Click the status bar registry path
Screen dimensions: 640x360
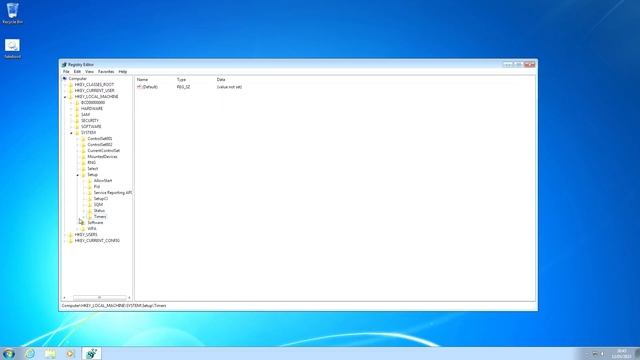click(114, 306)
